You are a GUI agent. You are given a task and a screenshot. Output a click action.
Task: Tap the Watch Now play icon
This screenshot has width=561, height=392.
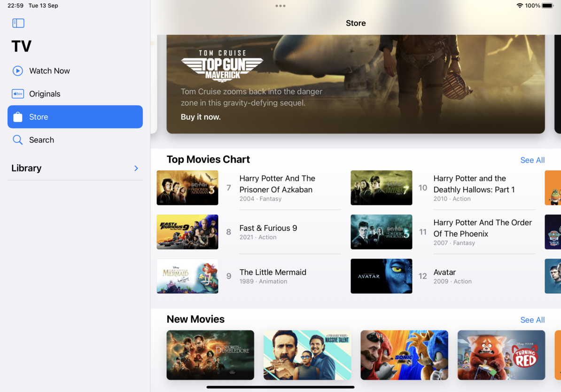[x=17, y=71]
